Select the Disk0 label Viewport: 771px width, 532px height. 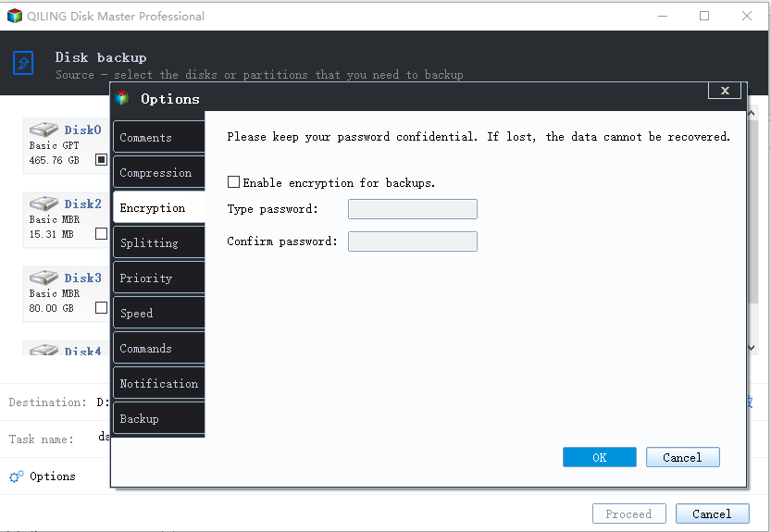pyautogui.click(x=82, y=130)
